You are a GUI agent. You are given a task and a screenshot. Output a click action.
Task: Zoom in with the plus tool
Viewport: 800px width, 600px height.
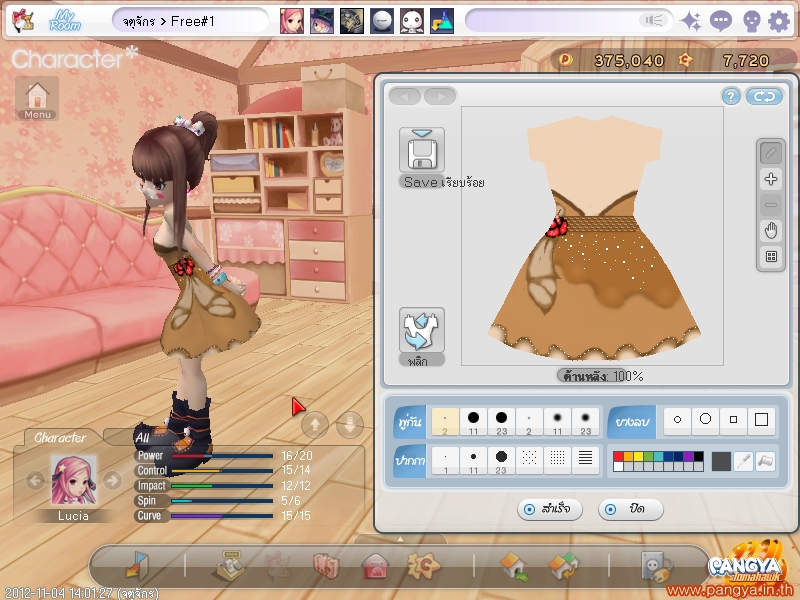point(771,179)
